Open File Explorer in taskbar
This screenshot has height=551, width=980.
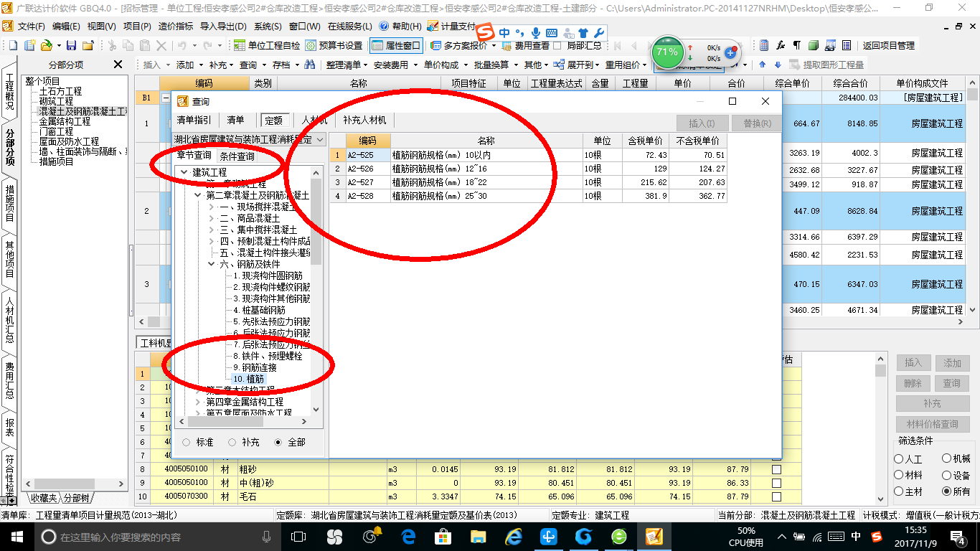478,537
